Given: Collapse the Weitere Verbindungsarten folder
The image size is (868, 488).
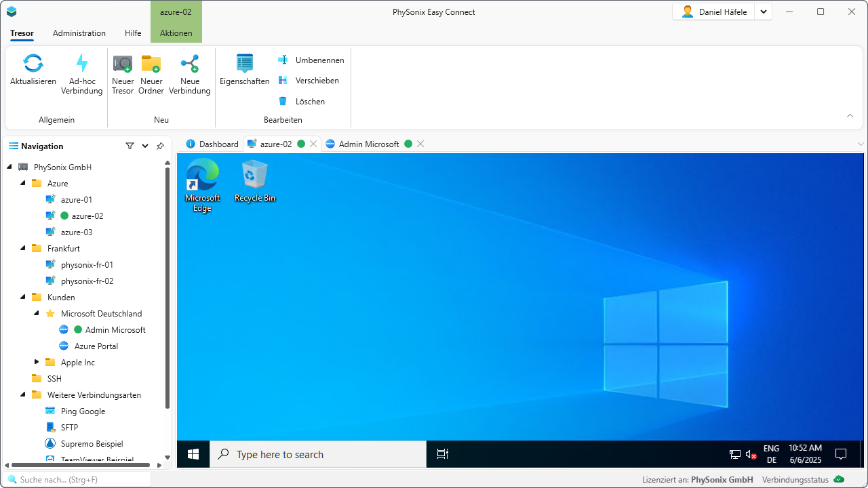Looking at the screenshot, I should (x=23, y=394).
